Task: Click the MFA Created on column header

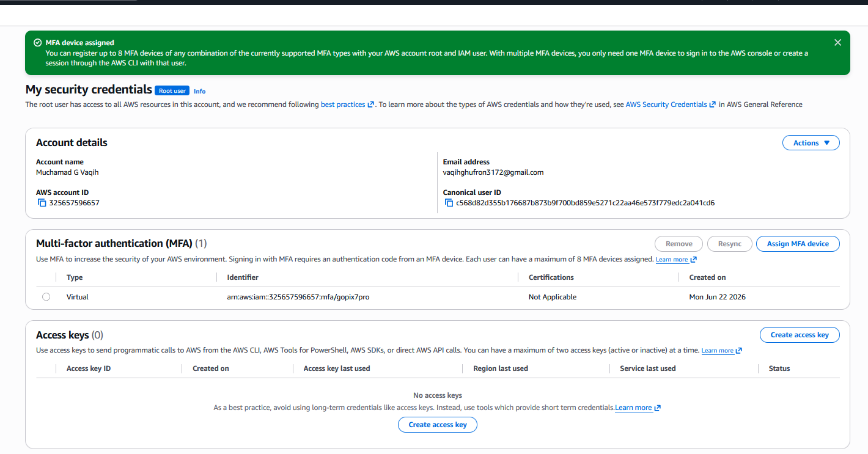Action: [x=707, y=277]
